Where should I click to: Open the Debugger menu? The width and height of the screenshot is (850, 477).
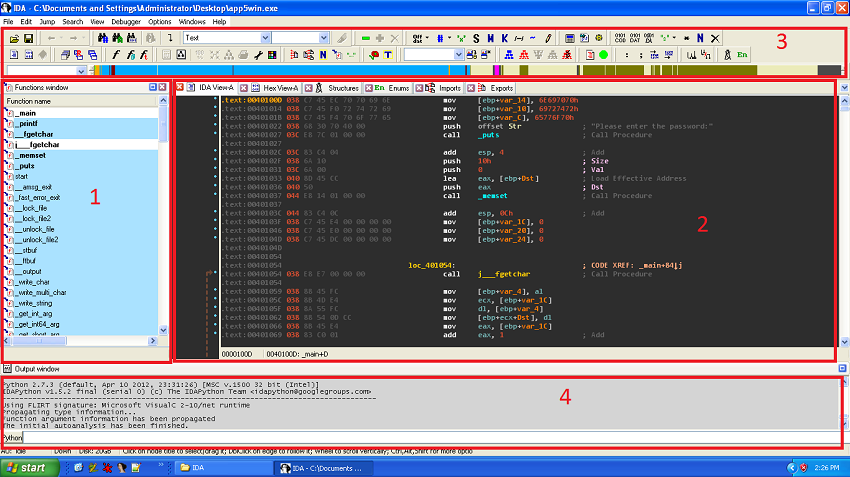click(126, 22)
